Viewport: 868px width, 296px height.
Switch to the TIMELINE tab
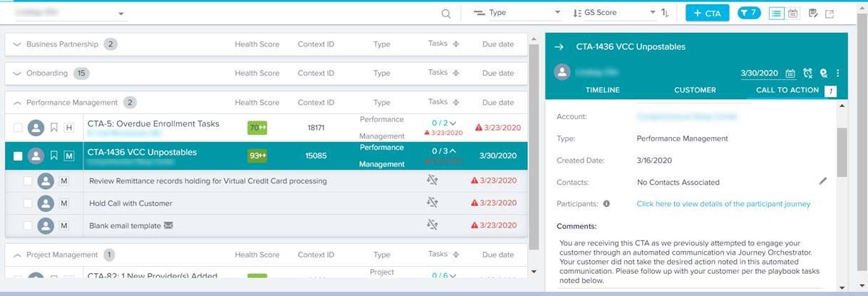coord(602,91)
